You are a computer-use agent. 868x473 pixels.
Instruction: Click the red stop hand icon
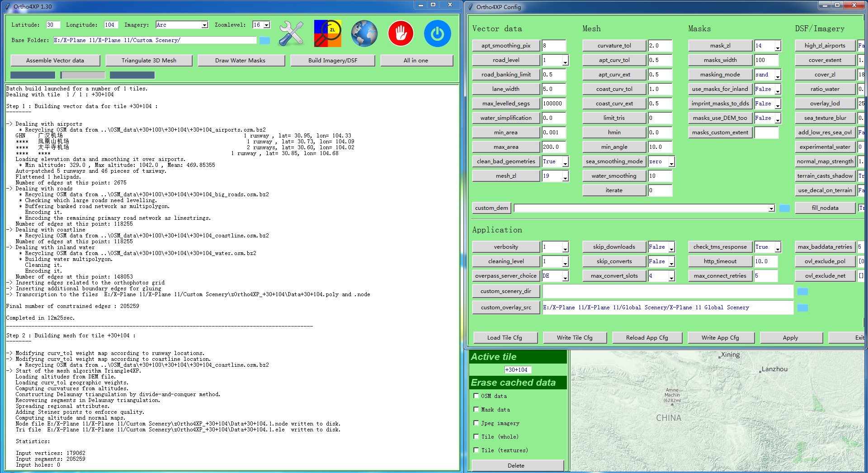point(401,33)
